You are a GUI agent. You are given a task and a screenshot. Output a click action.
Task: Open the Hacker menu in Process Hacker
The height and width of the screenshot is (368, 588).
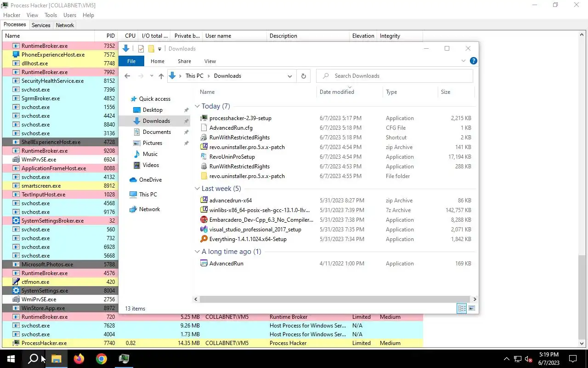[12, 15]
